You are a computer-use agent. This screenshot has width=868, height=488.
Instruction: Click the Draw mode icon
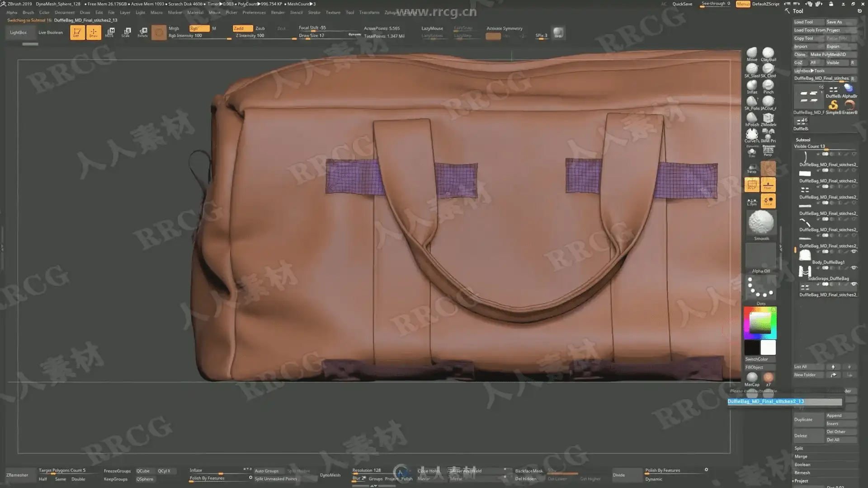click(94, 33)
